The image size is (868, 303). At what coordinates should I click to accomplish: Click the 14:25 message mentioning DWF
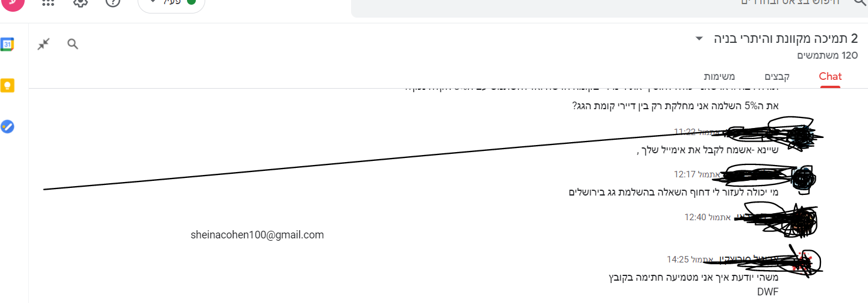click(693, 277)
